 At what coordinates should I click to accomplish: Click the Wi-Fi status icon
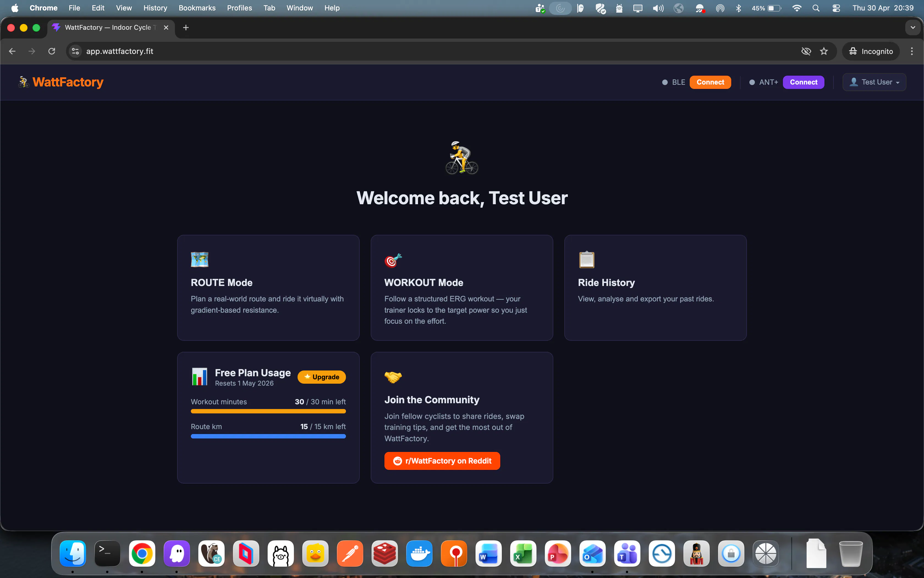[796, 8]
